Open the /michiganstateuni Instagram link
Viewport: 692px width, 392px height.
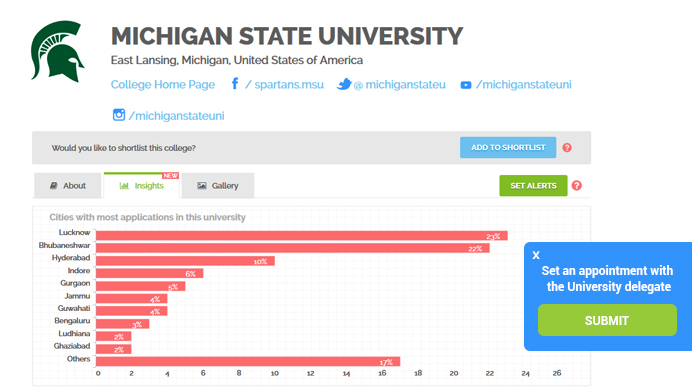(177, 116)
